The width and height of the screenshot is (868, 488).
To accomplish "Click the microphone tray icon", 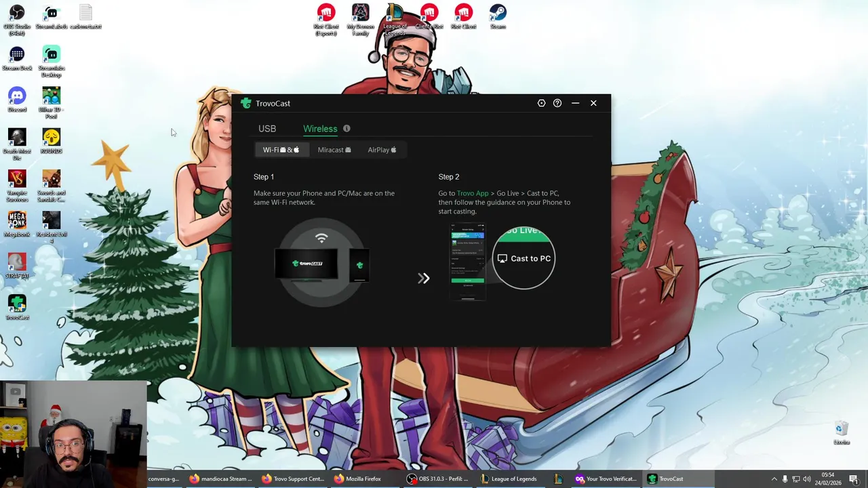I will [x=785, y=479].
